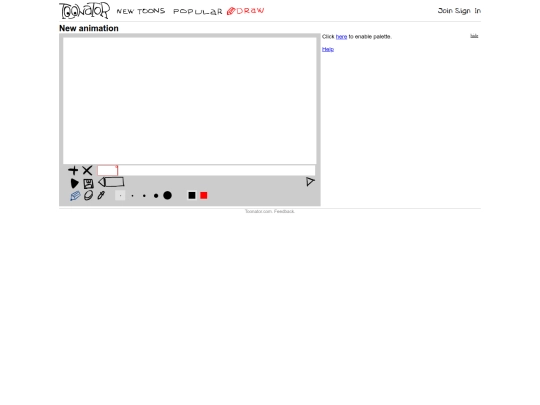Pick the black color swatch
Viewport: 540px width, 405px height.
192,195
